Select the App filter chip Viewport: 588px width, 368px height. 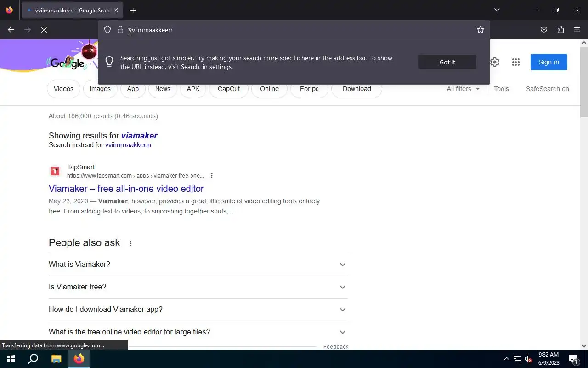pos(133,89)
